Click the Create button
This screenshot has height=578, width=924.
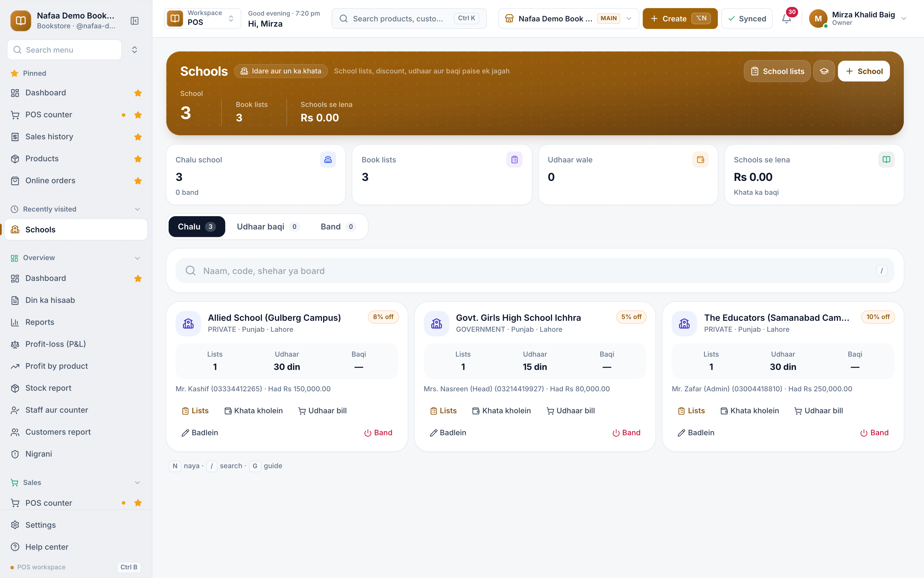coord(680,18)
